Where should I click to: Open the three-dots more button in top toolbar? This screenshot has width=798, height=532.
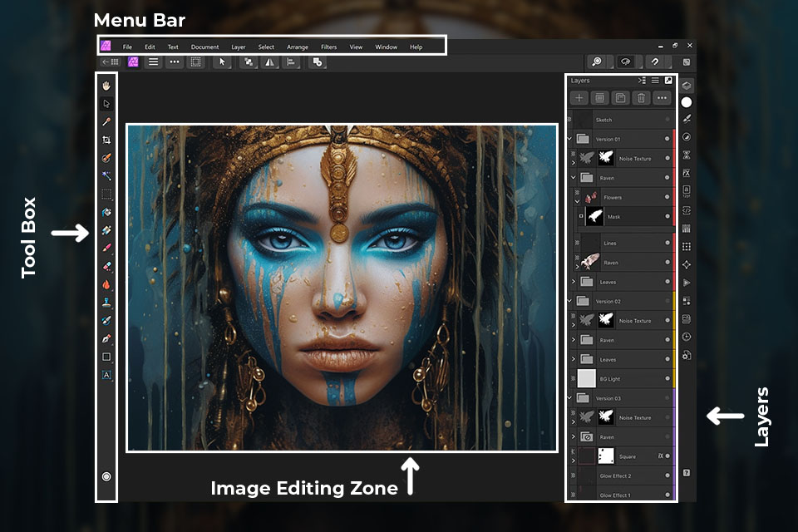pyautogui.click(x=175, y=62)
